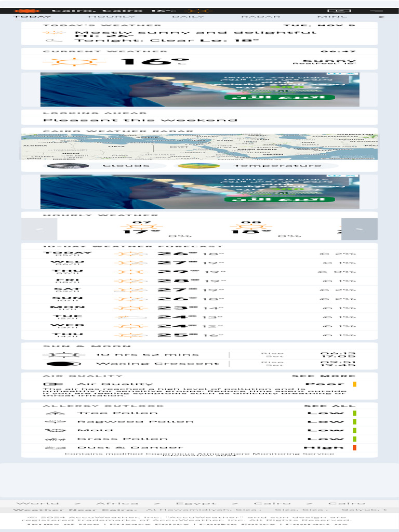Click the Mold icon
Image resolution: width=399 pixels, height=532 pixels.
coord(55,431)
